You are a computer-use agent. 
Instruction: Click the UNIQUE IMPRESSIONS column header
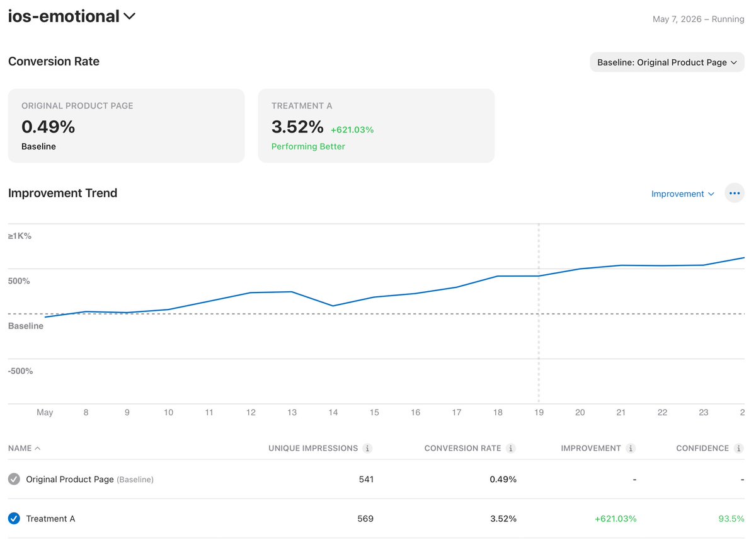313,448
